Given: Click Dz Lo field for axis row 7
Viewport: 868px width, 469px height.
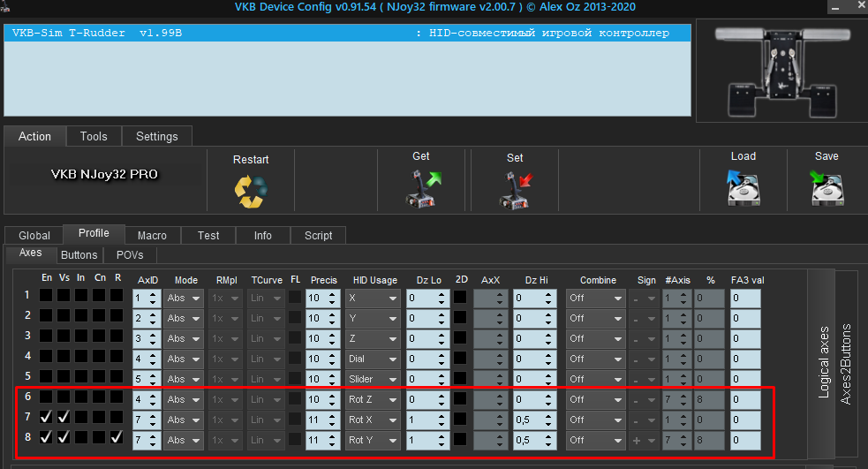Looking at the screenshot, I should coord(428,420).
